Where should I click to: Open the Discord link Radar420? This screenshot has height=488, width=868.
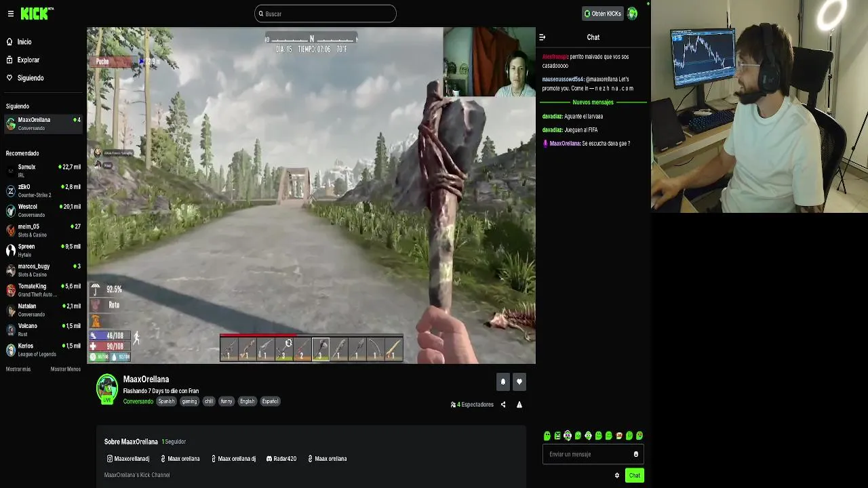click(281, 459)
